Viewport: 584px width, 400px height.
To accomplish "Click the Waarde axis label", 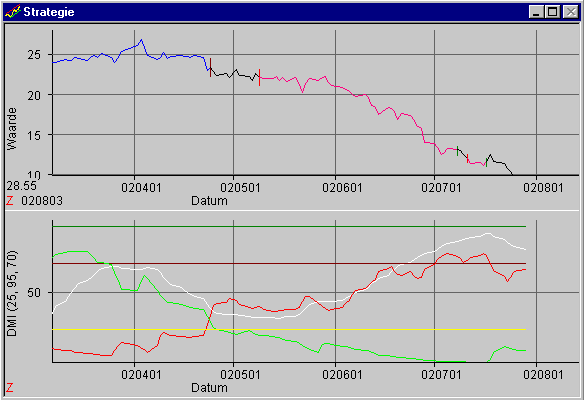I will point(12,129).
